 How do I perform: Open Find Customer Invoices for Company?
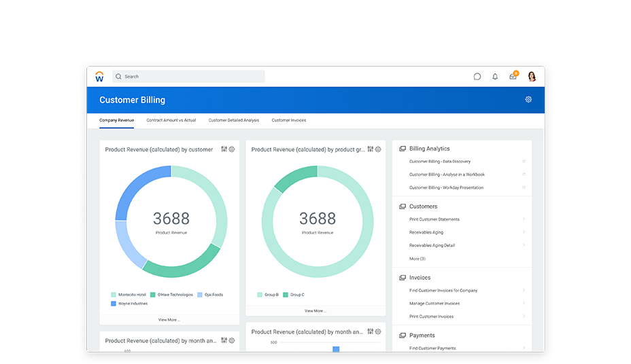(x=443, y=291)
